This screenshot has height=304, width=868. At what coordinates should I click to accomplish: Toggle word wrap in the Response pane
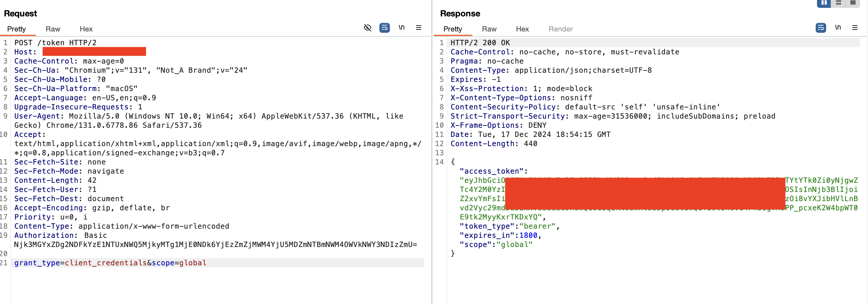(821, 28)
